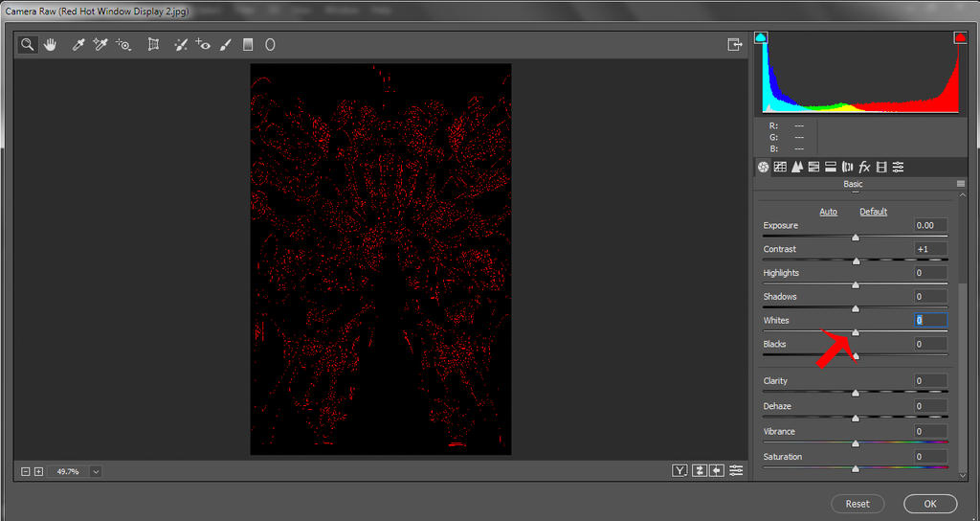The height and width of the screenshot is (521, 980).
Task: Select the Targeted Adjustment tool
Action: (x=123, y=44)
